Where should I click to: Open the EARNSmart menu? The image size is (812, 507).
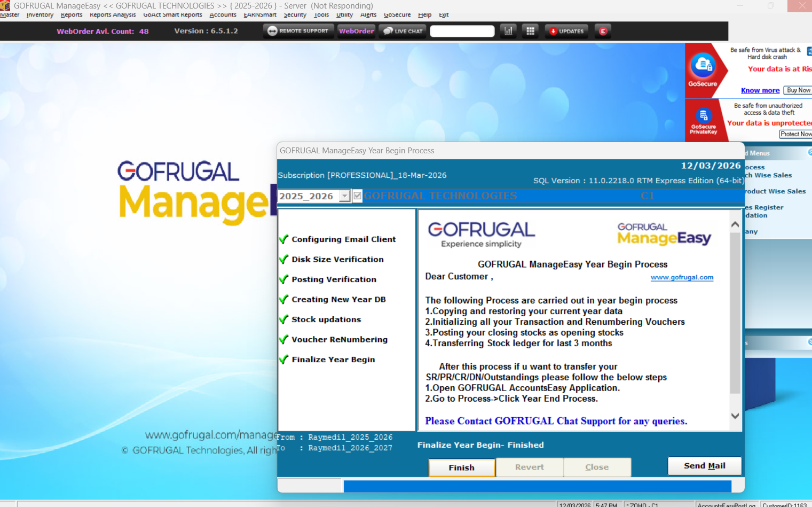(x=260, y=15)
